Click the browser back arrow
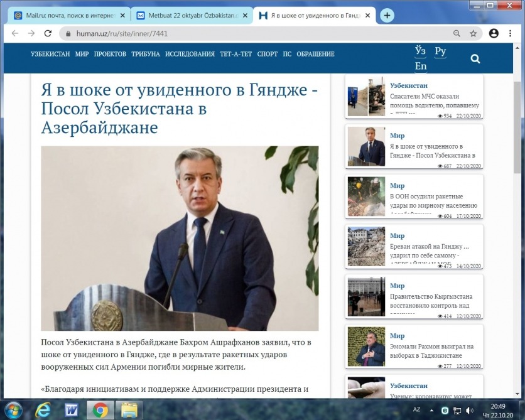Screen dimensions: 525x420 (14, 33)
